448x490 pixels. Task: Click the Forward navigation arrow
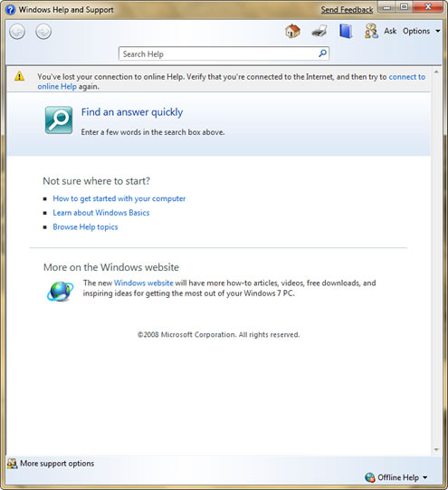(43, 32)
